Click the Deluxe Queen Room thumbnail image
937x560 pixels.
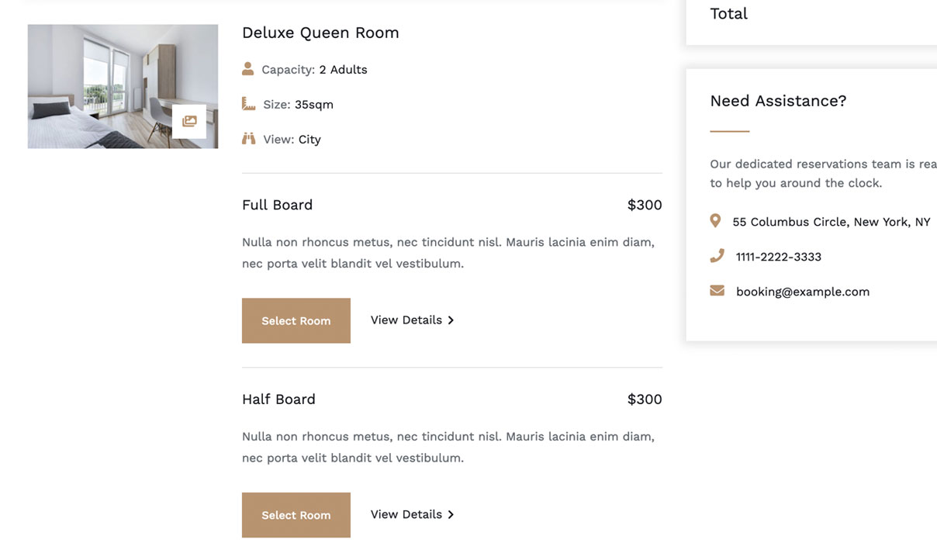point(123,86)
